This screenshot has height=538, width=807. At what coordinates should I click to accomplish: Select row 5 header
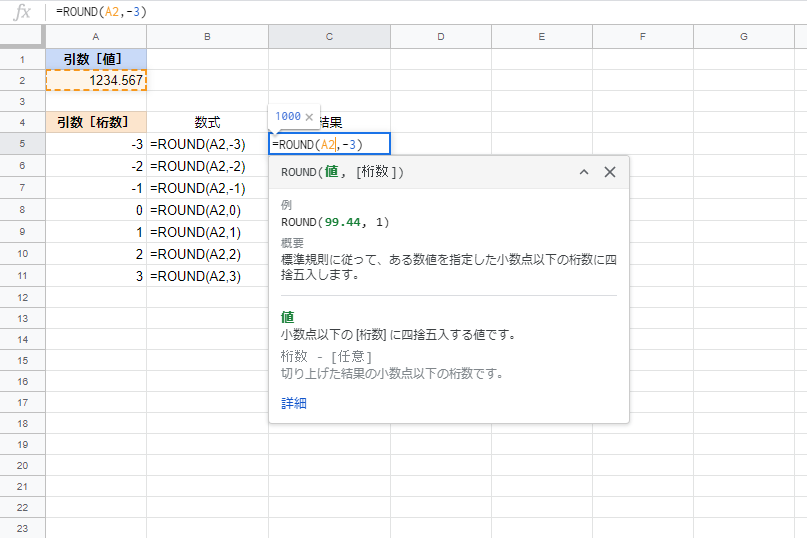(22, 144)
